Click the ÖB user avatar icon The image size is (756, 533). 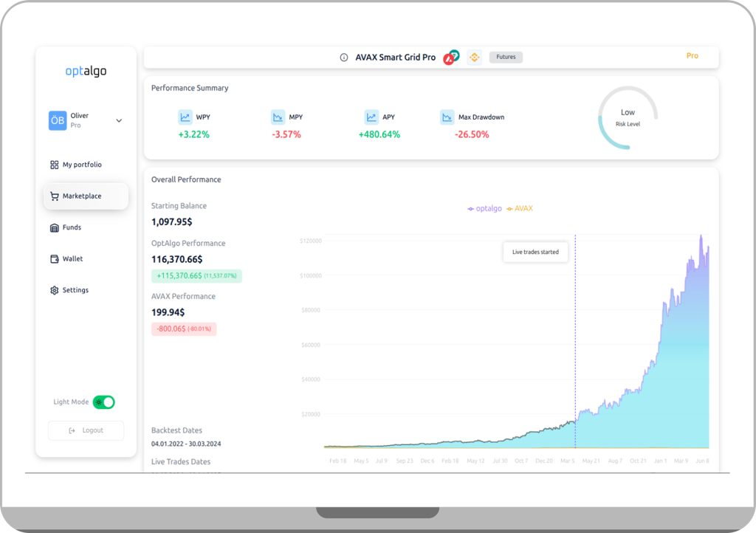tap(58, 121)
